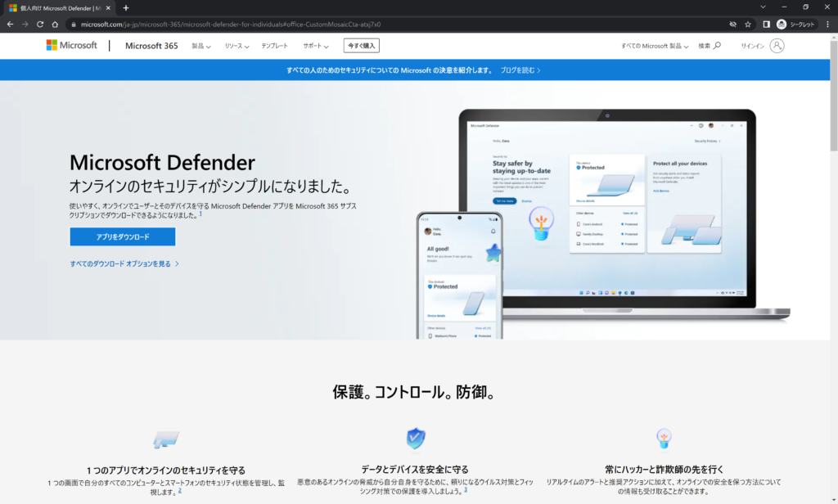Click the アプリをダウンロード button
This screenshot has height=504, width=838.
click(x=121, y=236)
